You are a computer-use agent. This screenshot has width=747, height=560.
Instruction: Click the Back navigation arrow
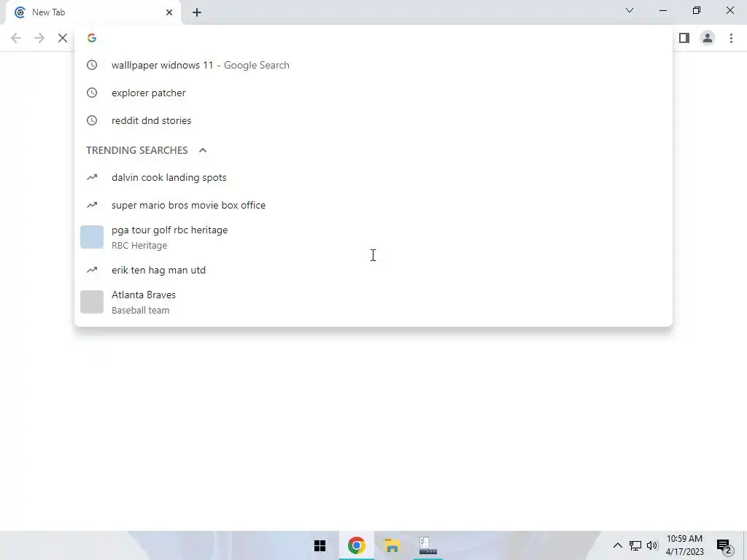point(16,38)
